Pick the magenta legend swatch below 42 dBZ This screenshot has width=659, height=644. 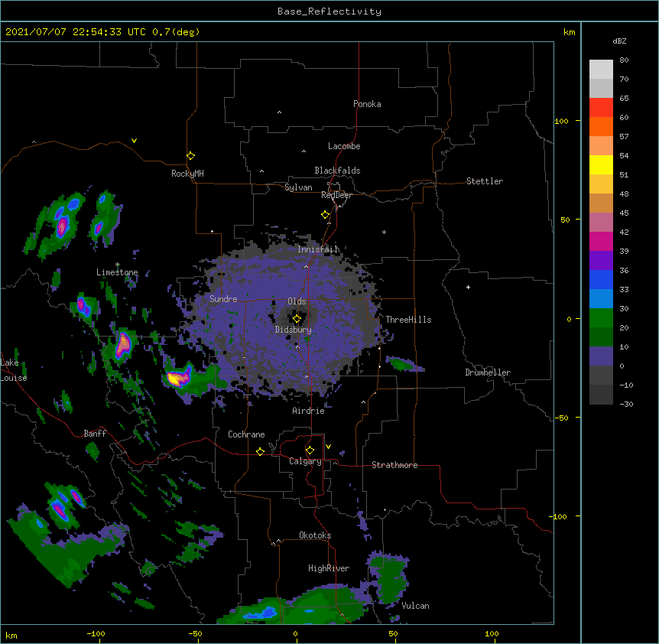[x=601, y=241]
